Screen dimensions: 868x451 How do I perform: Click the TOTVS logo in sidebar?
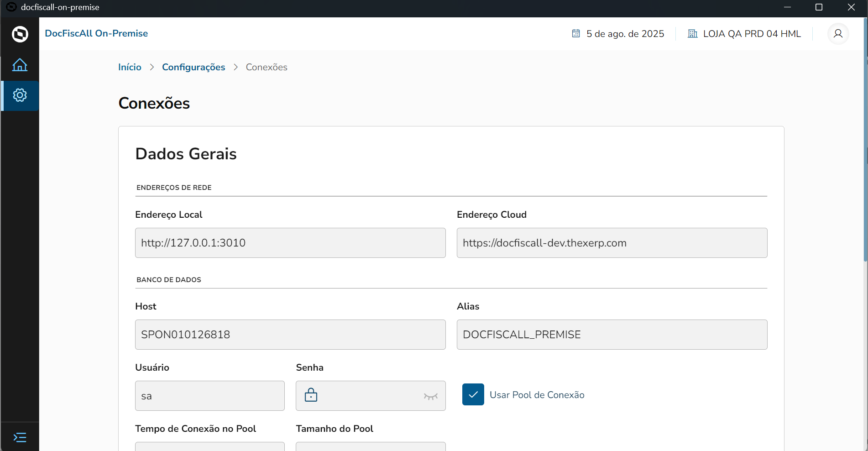pos(20,34)
